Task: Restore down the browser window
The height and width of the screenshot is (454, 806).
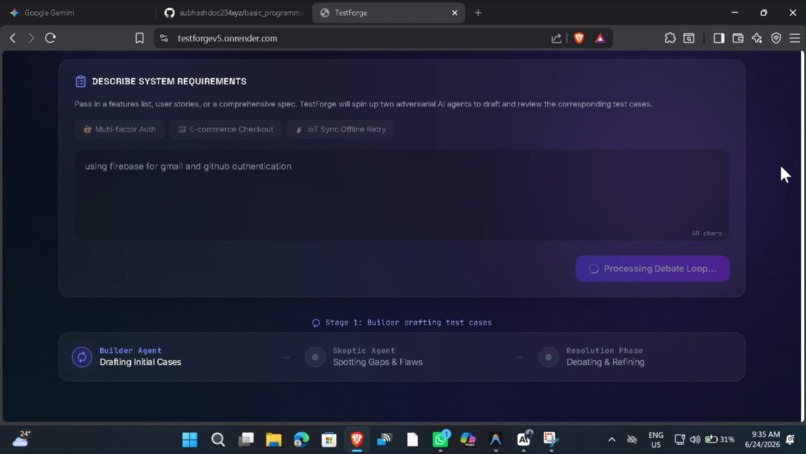Action: 763,13
